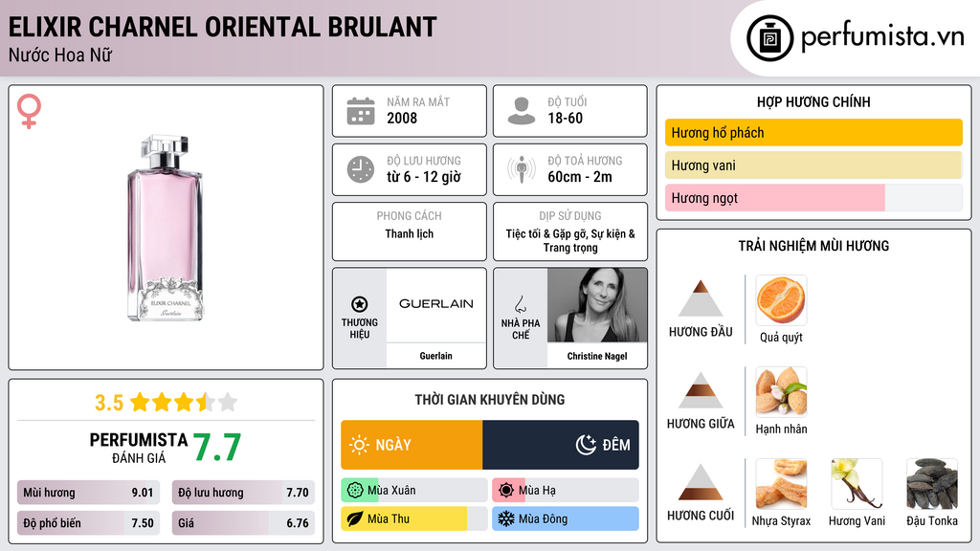
Task: Click the Hương ngọt accord bar
Action: tap(813, 198)
